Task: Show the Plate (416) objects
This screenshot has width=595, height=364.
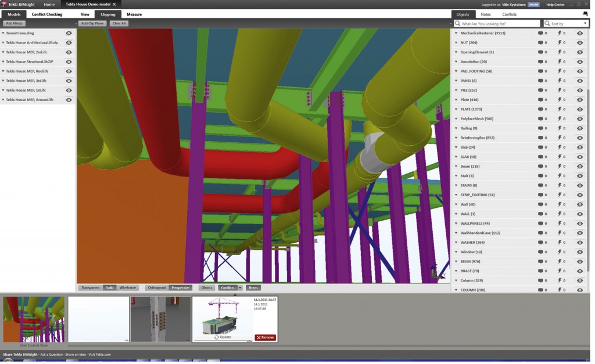Action: click(579, 99)
